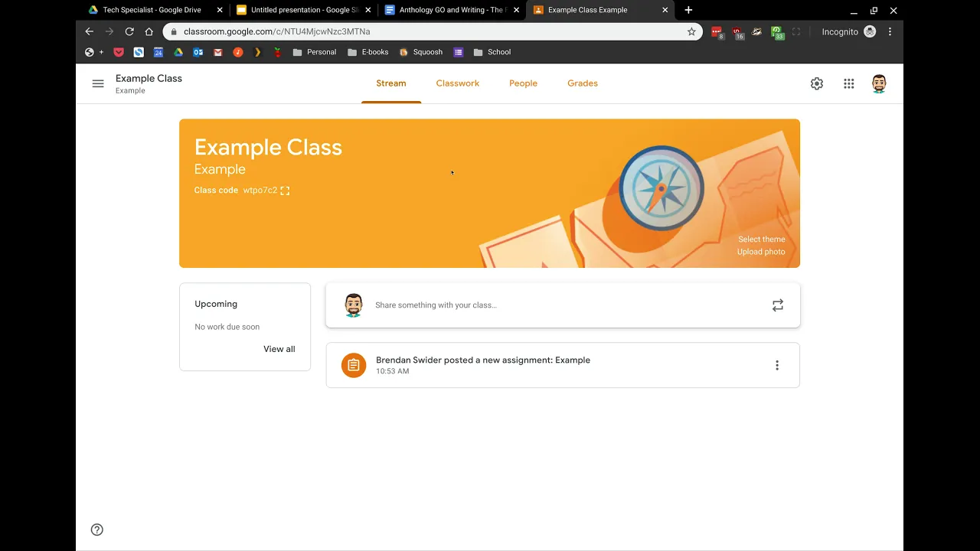Screen dimensions: 980x551
Task: Switch to the Classwork tab
Action: tap(458, 83)
